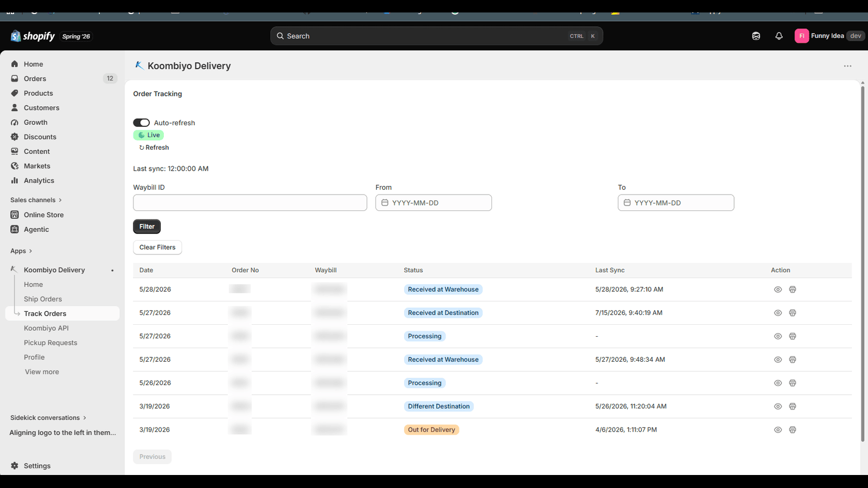Open the To date picker field
The width and height of the screenshot is (868, 488).
(676, 203)
